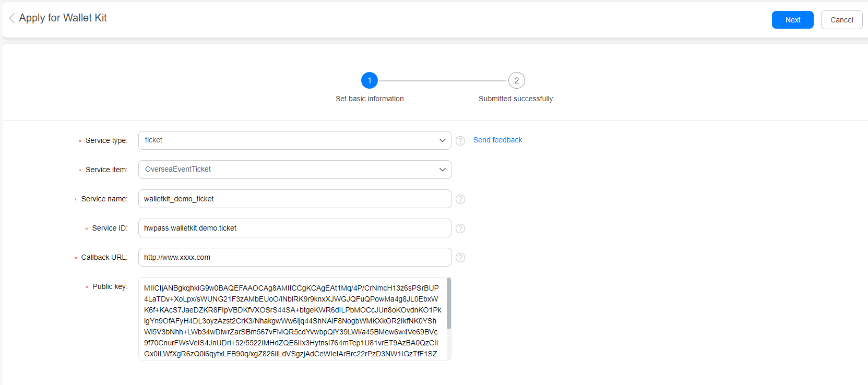Select the Callback URL input box
This screenshot has height=385, width=868.
pos(294,257)
